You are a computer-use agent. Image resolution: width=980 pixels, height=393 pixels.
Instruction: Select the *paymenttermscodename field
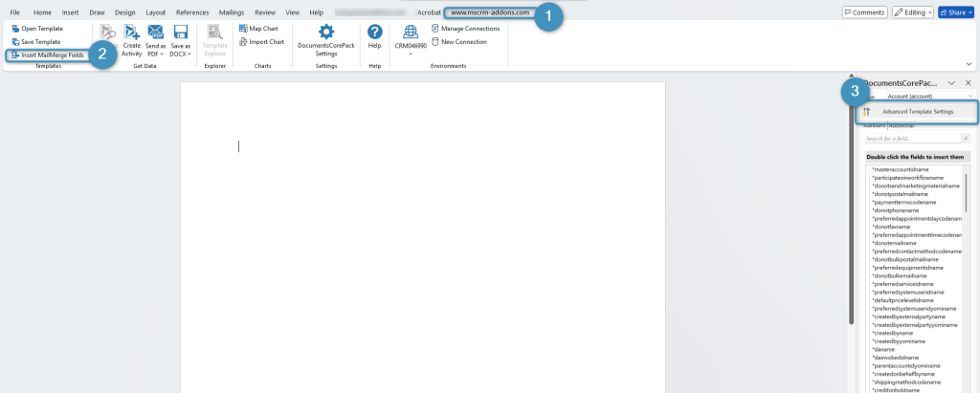[x=903, y=203]
